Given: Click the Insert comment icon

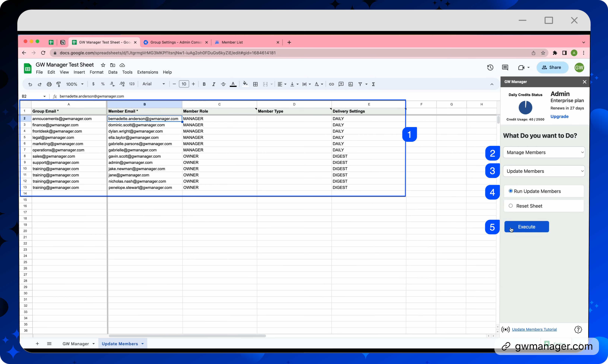Looking at the screenshot, I should tap(341, 84).
